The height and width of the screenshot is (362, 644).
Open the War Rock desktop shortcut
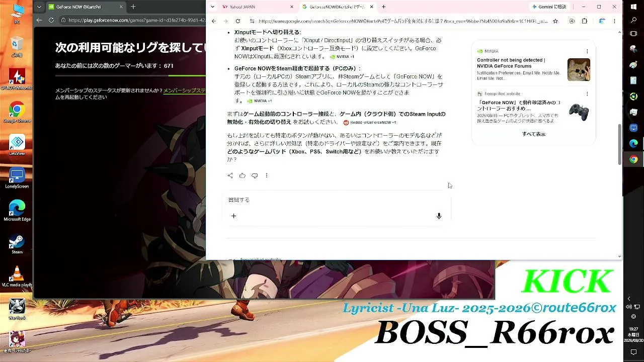pos(17,309)
